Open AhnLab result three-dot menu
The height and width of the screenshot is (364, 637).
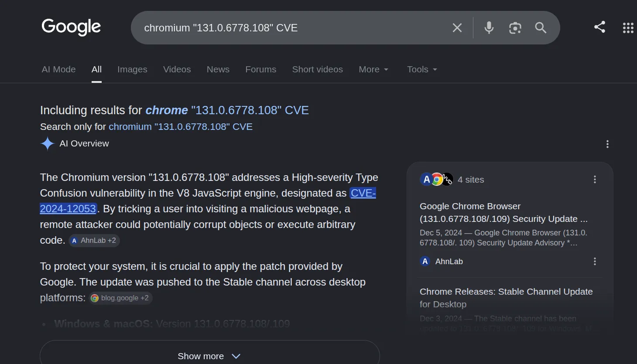pos(595,262)
